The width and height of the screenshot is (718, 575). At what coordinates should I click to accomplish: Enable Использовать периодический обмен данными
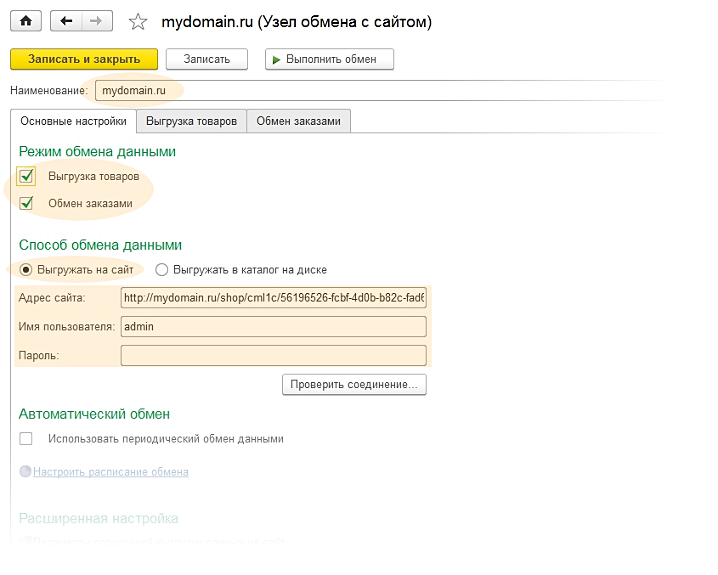[26, 438]
